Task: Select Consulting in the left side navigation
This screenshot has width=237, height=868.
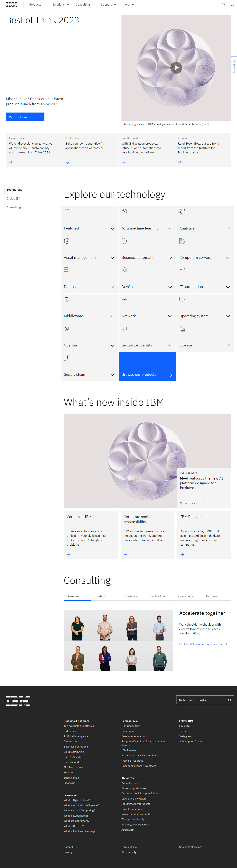Action: [14, 207]
